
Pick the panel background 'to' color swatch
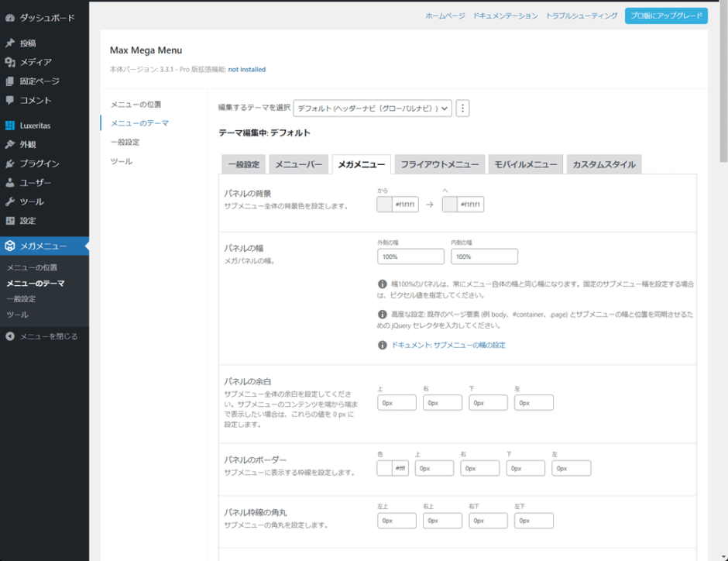(450, 205)
